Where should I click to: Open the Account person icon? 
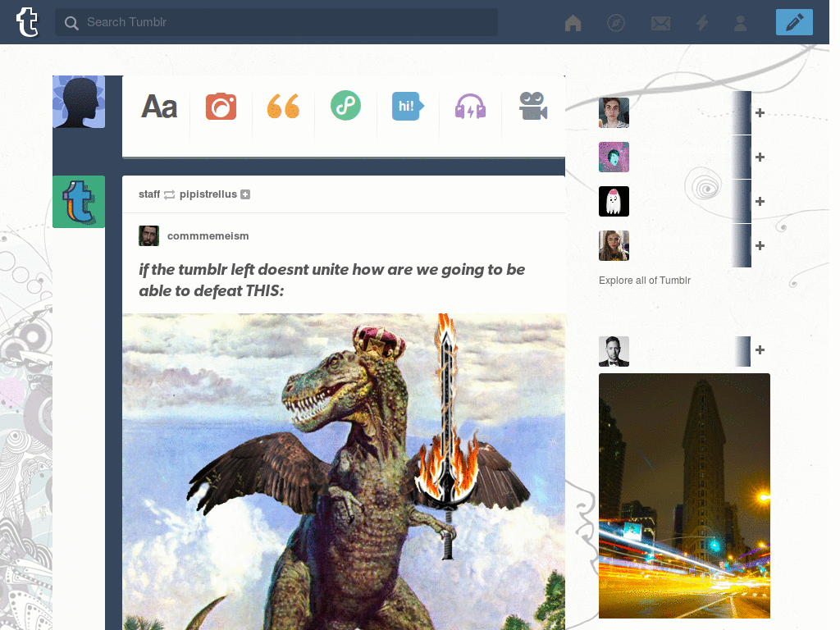(x=741, y=22)
